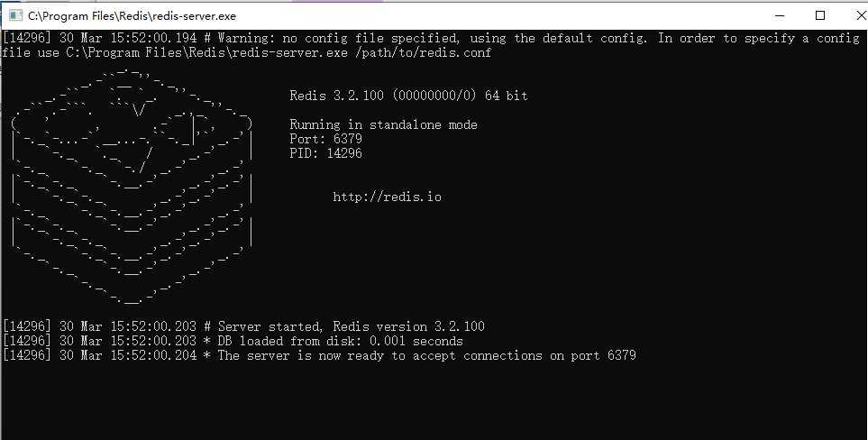This screenshot has height=440, width=868.
Task: Select the 'Redis 3.2.100 (00000000/0) 64 bit' line
Action: (x=408, y=96)
